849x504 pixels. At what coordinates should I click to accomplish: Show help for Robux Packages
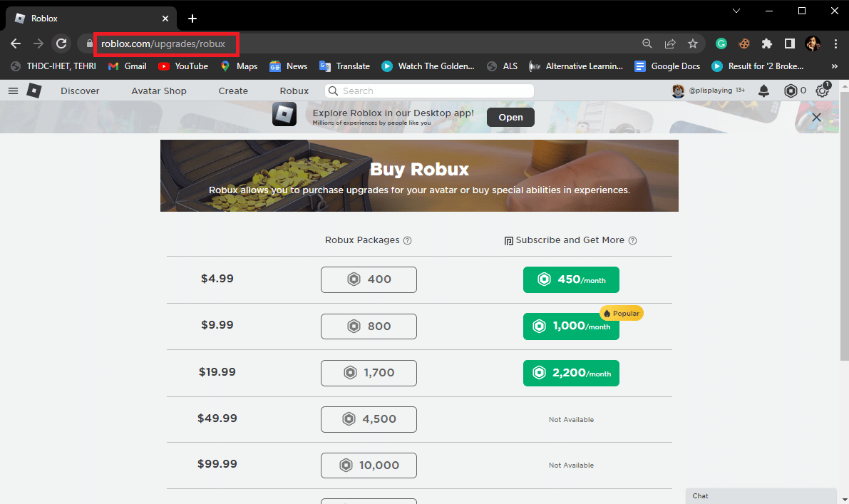[407, 240]
